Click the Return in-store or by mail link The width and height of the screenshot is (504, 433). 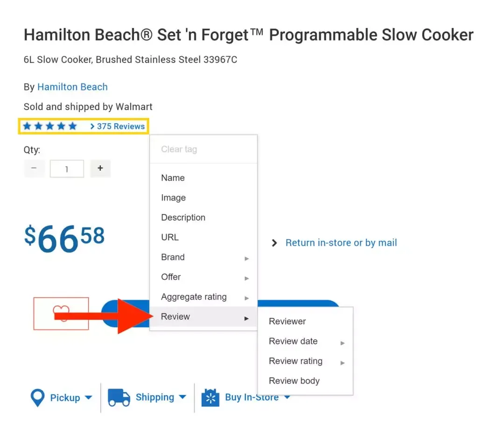(x=341, y=243)
